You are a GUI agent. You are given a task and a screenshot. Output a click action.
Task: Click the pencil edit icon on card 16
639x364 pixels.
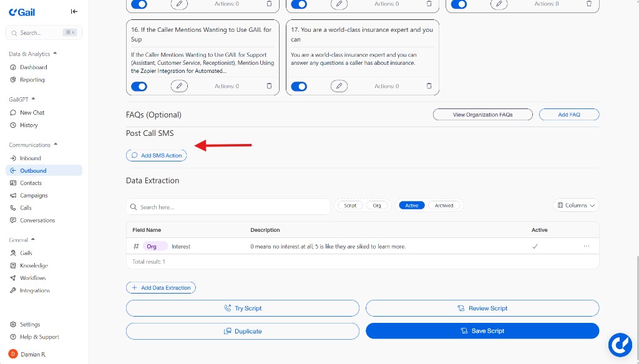179,86
